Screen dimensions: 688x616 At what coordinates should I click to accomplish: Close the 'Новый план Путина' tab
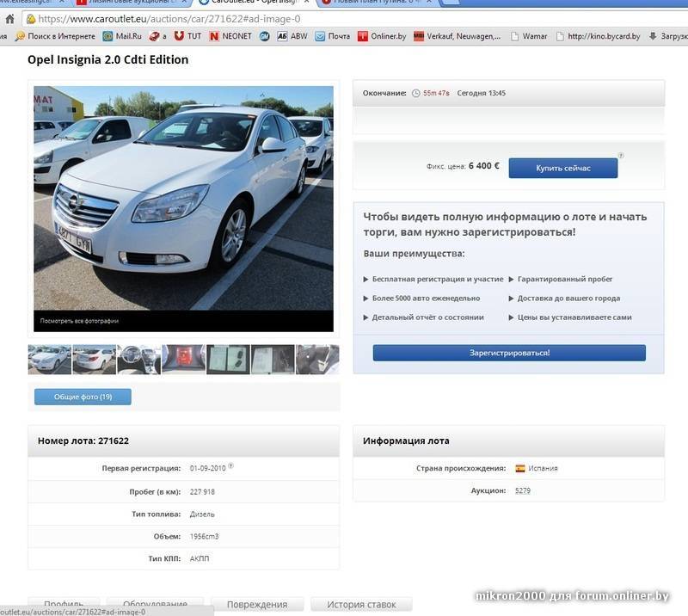pyautogui.click(x=429, y=2)
